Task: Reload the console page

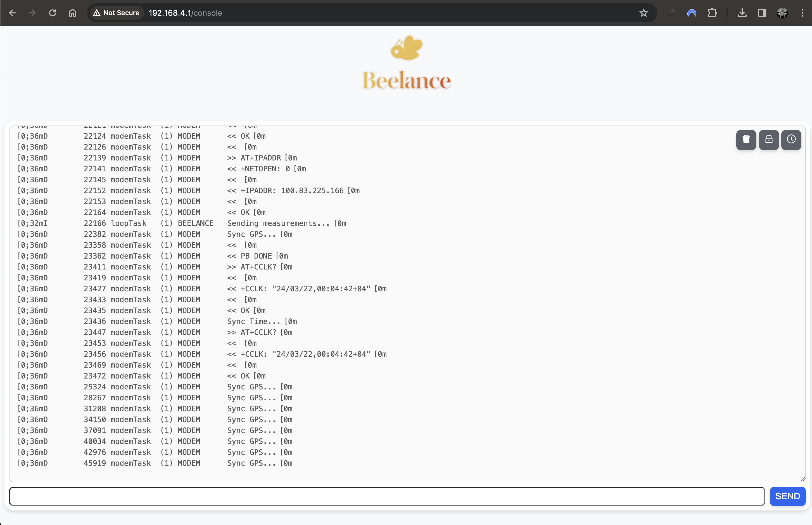Action: click(x=53, y=13)
